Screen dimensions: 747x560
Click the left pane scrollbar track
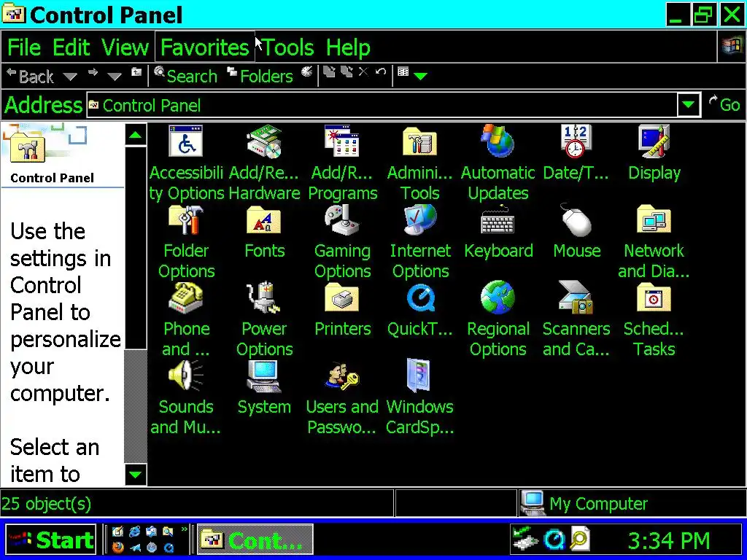pyautogui.click(x=136, y=406)
